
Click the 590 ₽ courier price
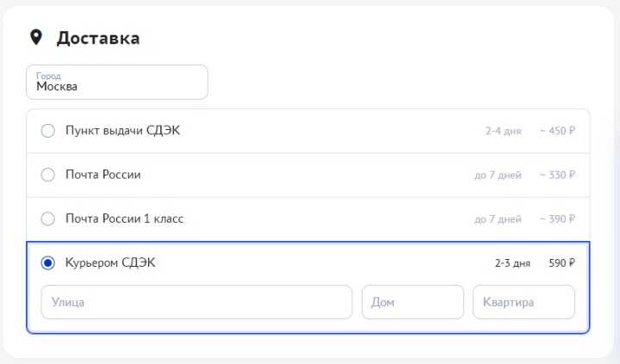(x=561, y=263)
